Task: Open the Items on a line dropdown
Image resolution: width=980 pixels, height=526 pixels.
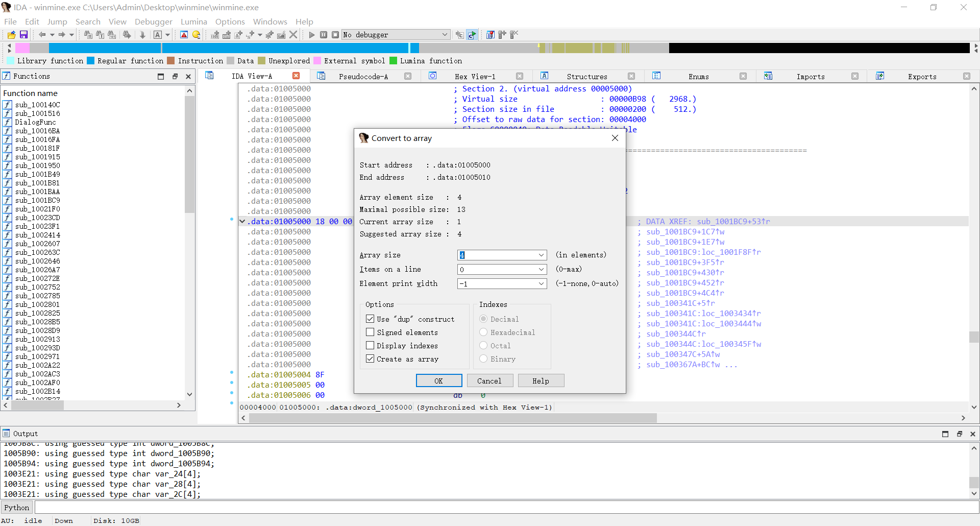Action: [541, 270]
